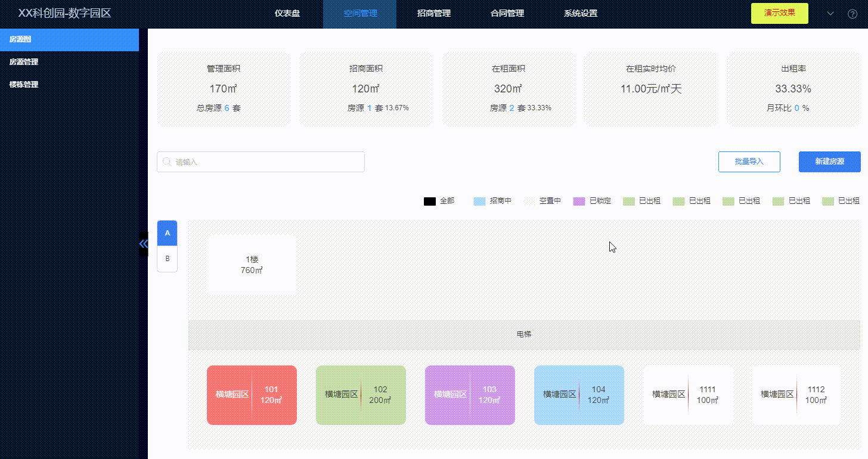868x459 pixels.
Task: Focus the 请输入 search field
Action: pos(261,162)
